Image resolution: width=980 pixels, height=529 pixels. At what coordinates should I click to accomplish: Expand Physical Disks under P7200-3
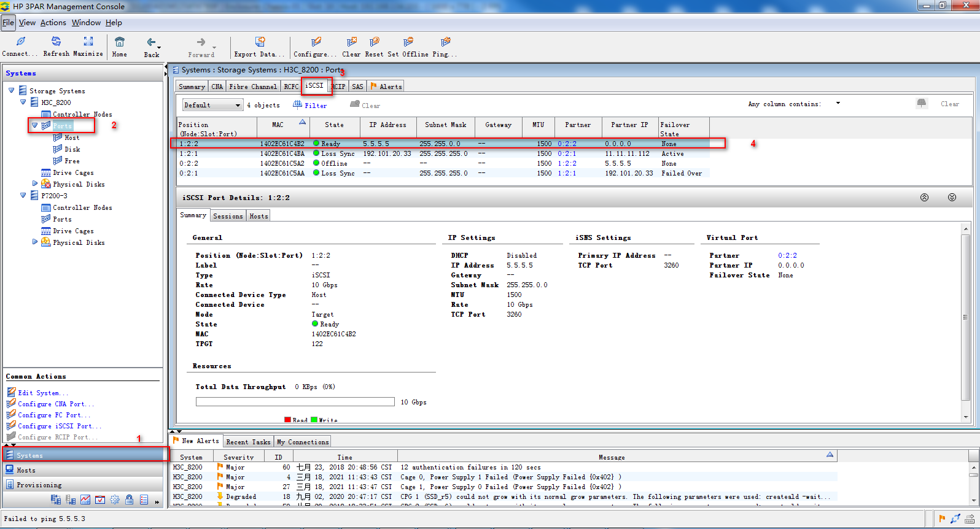pos(35,242)
